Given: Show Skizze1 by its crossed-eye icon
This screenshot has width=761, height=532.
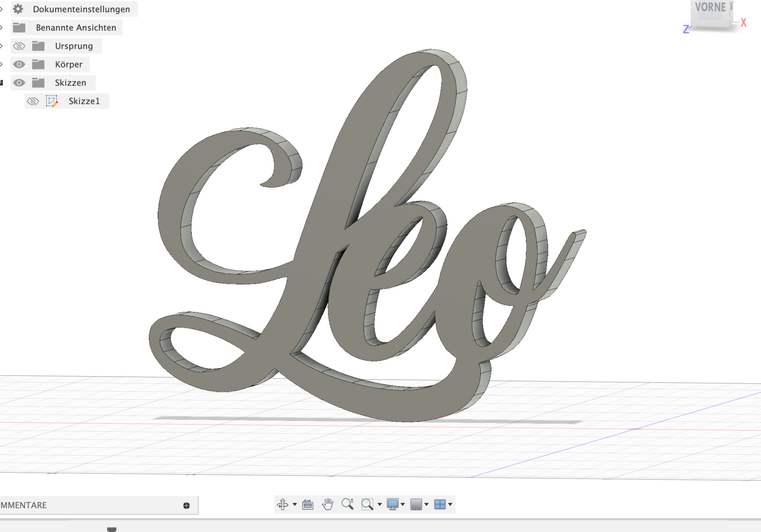Looking at the screenshot, I should click(33, 101).
